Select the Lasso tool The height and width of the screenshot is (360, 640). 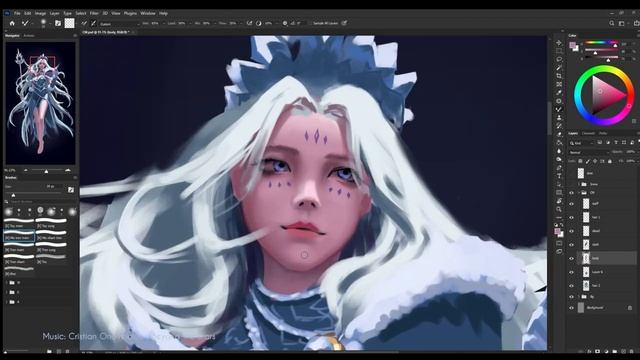click(559, 59)
